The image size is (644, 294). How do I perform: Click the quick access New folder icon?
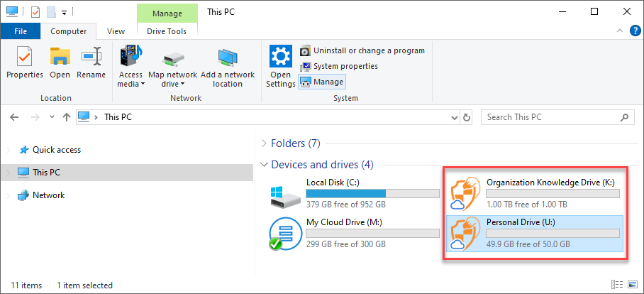(x=51, y=12)
